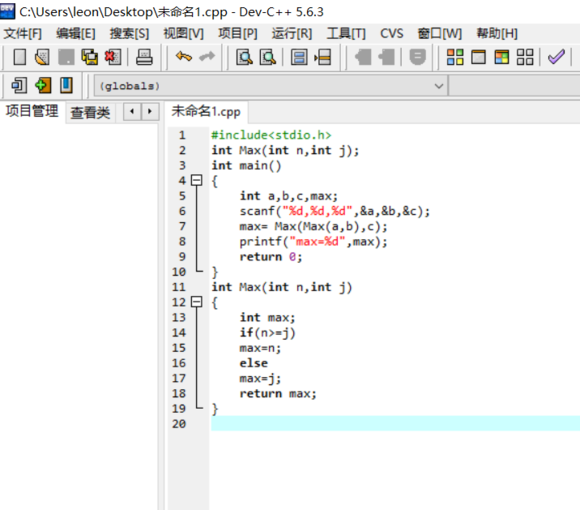Click the highlighted empty line 20 in editor

pos(395,423)
